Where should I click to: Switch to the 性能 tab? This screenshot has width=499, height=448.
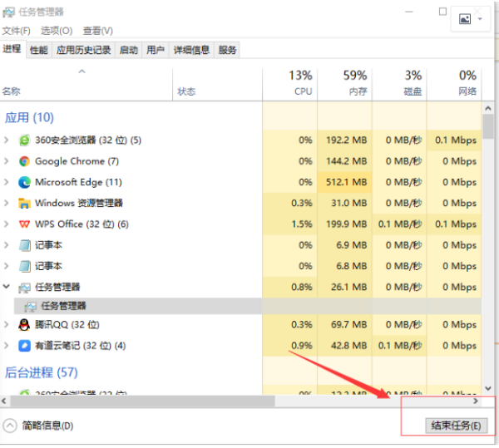coord(39,50)
